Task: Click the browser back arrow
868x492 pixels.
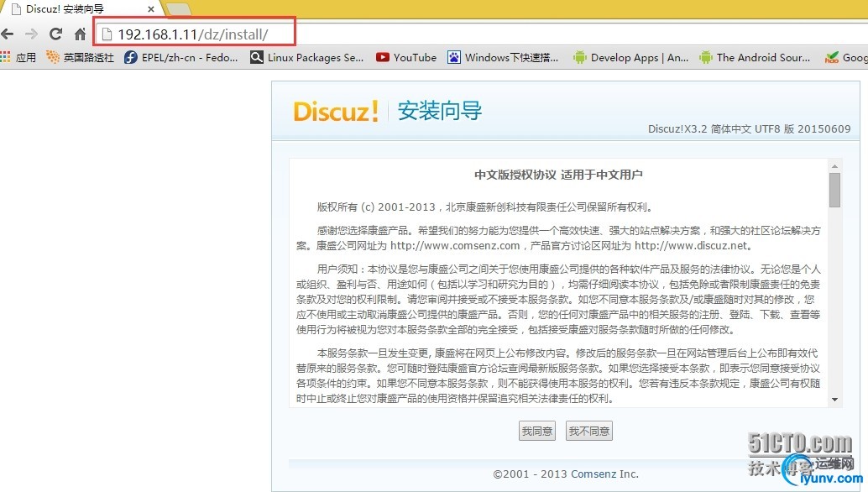Action: [8, 34]
